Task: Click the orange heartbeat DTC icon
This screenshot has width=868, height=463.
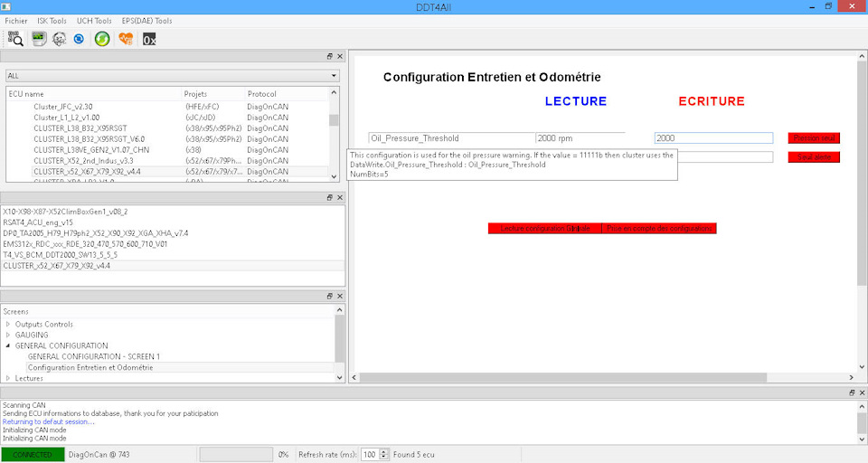Action: 126,39
